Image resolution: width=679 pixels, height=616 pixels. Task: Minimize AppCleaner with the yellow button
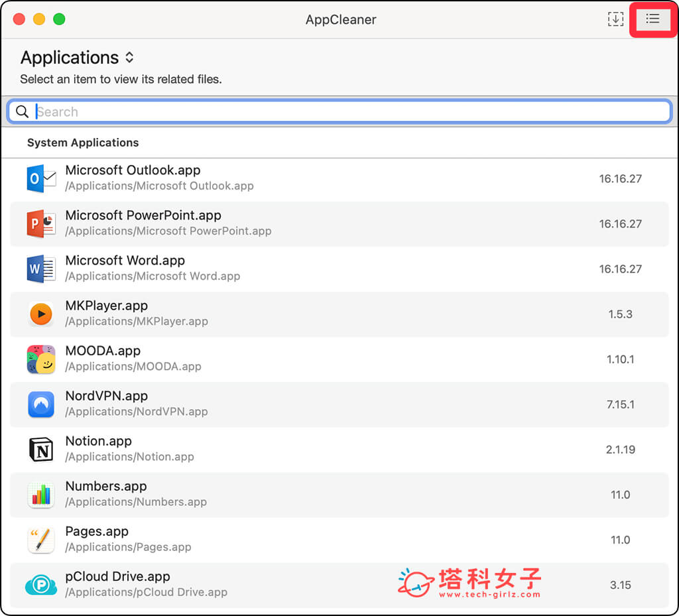click(39, 19)
